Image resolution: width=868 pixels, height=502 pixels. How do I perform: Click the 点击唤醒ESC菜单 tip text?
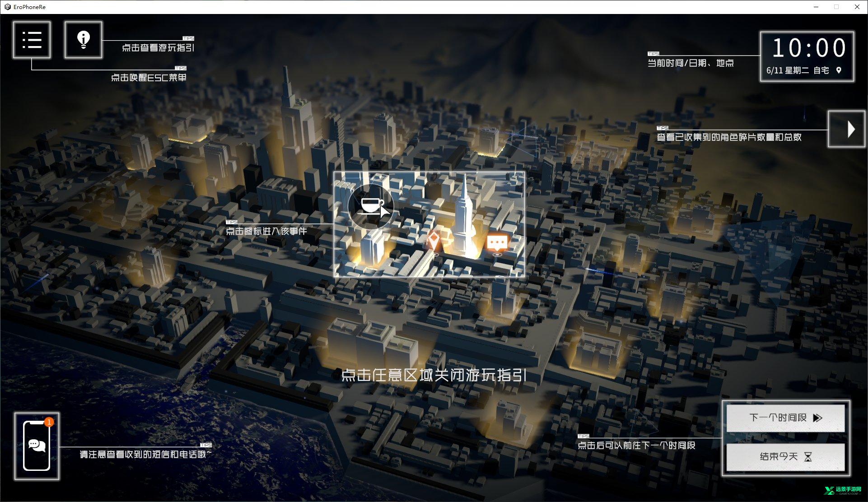(149, 77)
